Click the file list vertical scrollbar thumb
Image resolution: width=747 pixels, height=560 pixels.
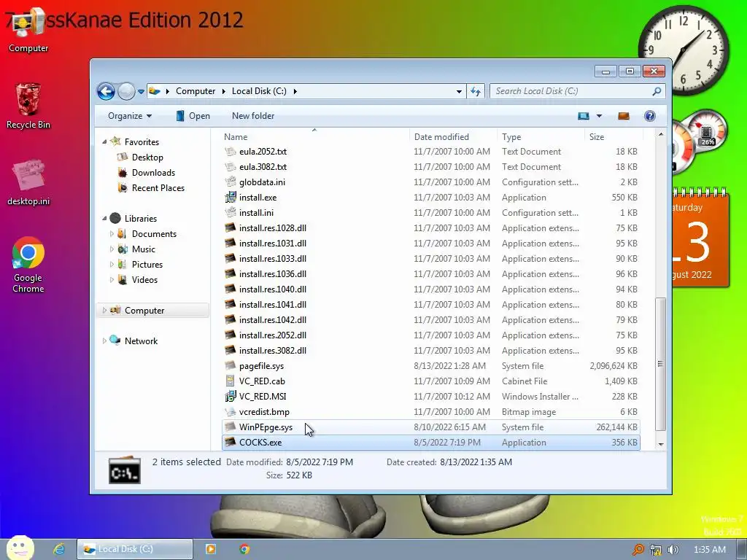660,364
